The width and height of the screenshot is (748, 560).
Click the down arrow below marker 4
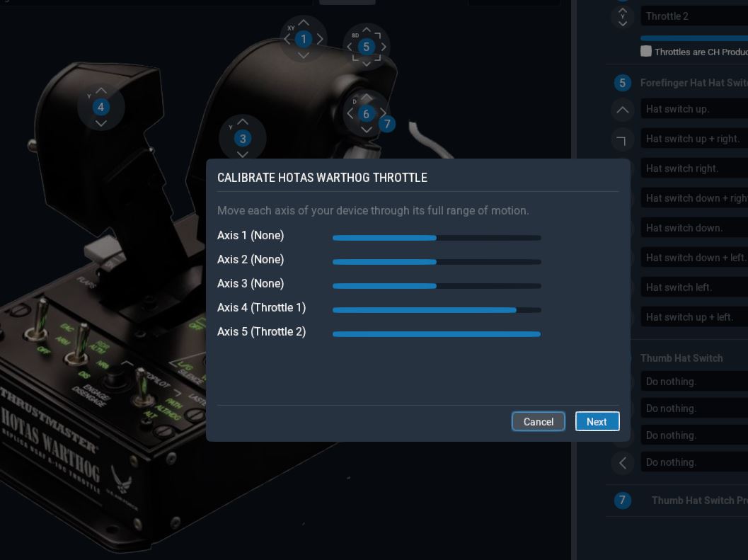(100, 124)
